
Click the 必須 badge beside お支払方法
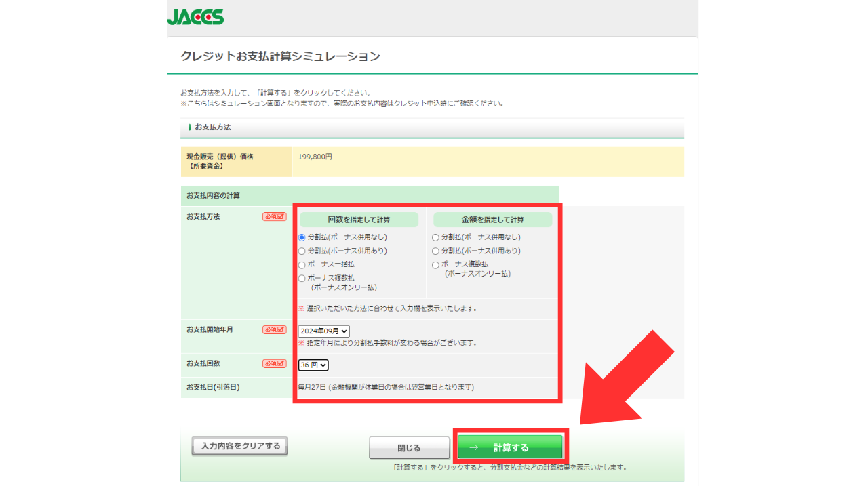point(275,217)
